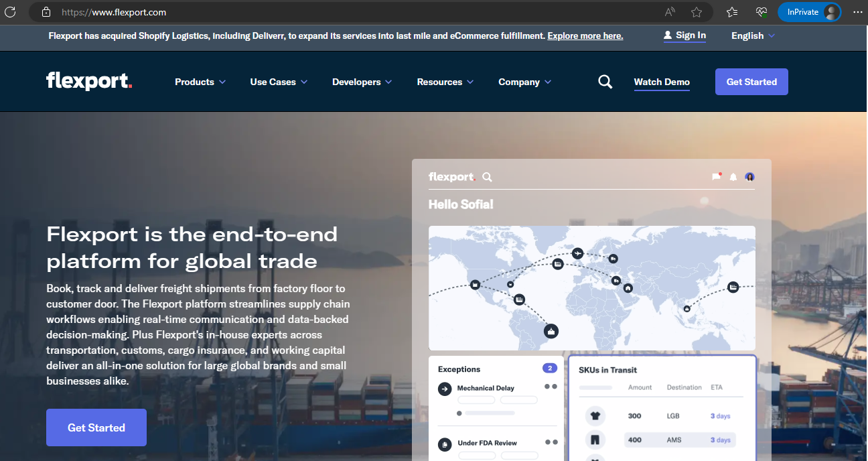
Task: Click the Explore more here link
Action: pyautogui.click(x=585, y=36)
